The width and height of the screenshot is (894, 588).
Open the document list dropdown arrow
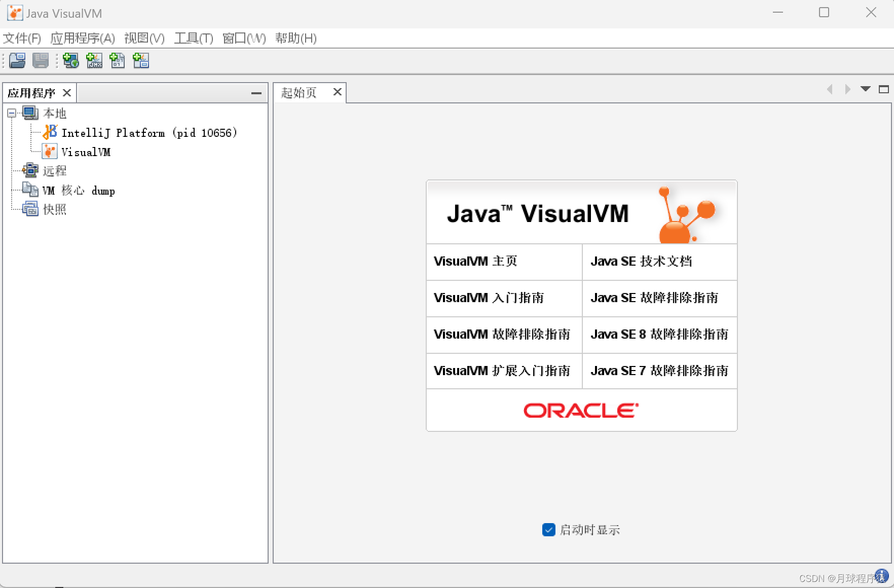(x=866, y=89)
